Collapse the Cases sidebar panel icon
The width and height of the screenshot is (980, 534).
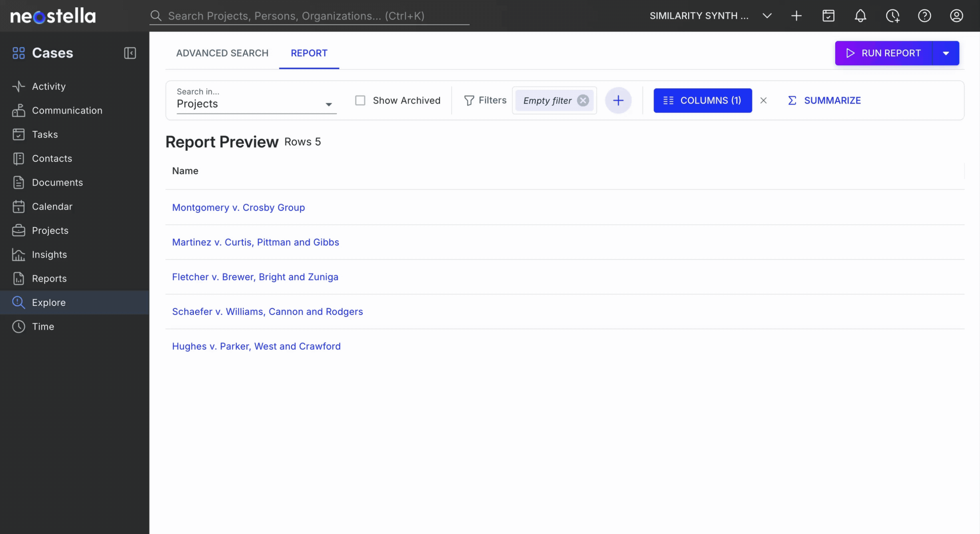130,53
